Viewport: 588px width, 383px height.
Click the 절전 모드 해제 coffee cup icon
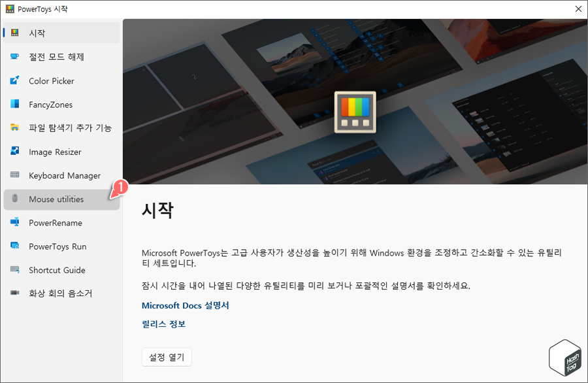click(x=14, y=57)
